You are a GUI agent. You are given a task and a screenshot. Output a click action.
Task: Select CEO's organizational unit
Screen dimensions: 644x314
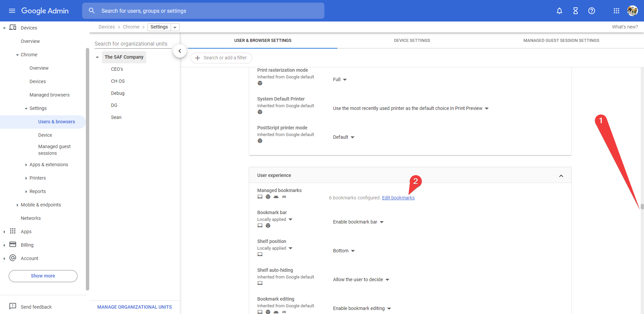[x=117, y=69]
